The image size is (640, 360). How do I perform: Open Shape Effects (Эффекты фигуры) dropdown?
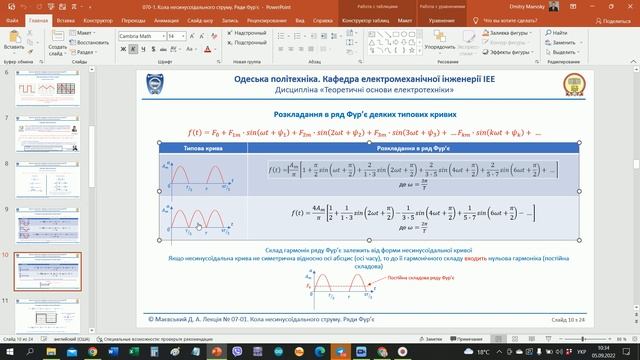(x=508, y=52)
